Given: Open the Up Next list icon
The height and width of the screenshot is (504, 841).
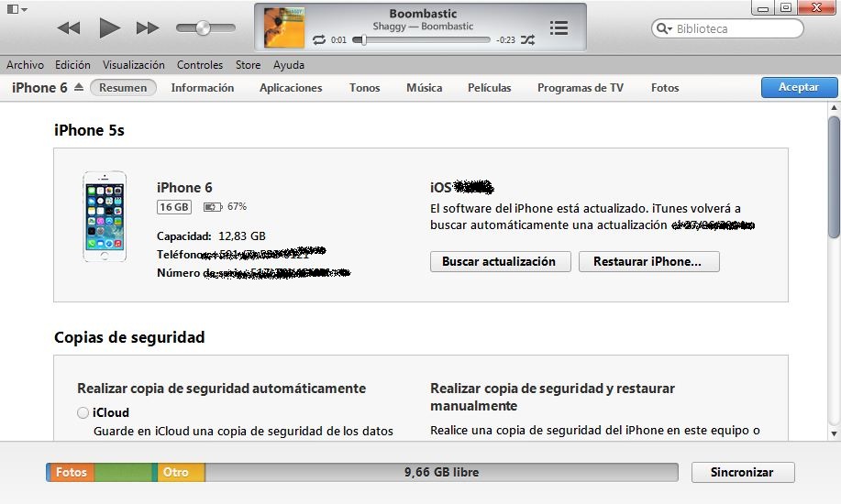Looking at the screenshot, I should (559, 27).
